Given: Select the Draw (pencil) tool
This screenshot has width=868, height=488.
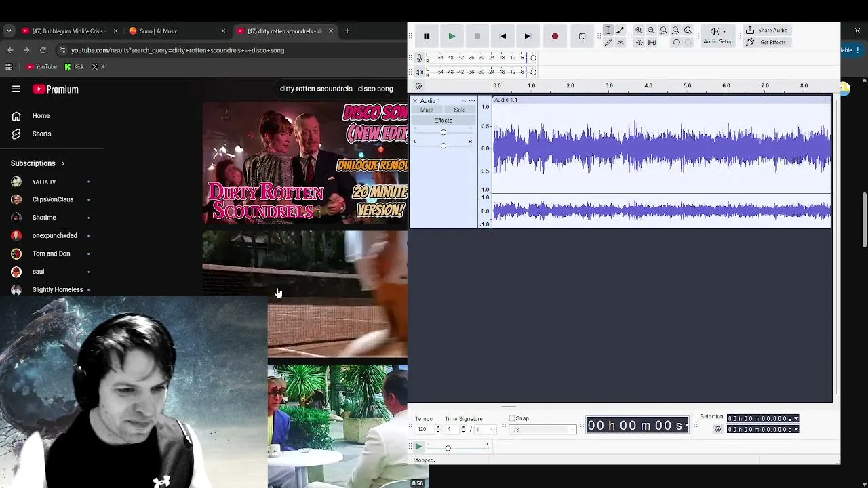Looking at the screenshot, I should click(608, 43).
